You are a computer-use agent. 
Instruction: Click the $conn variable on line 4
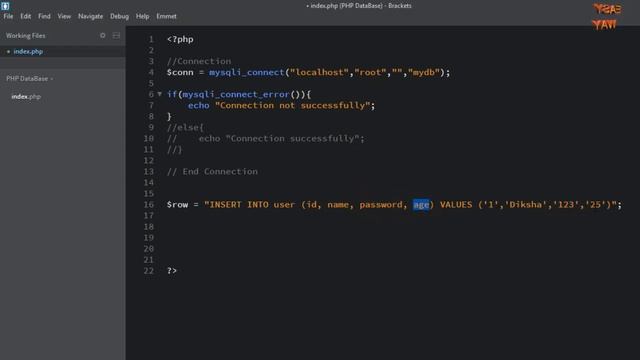point(180,72)
